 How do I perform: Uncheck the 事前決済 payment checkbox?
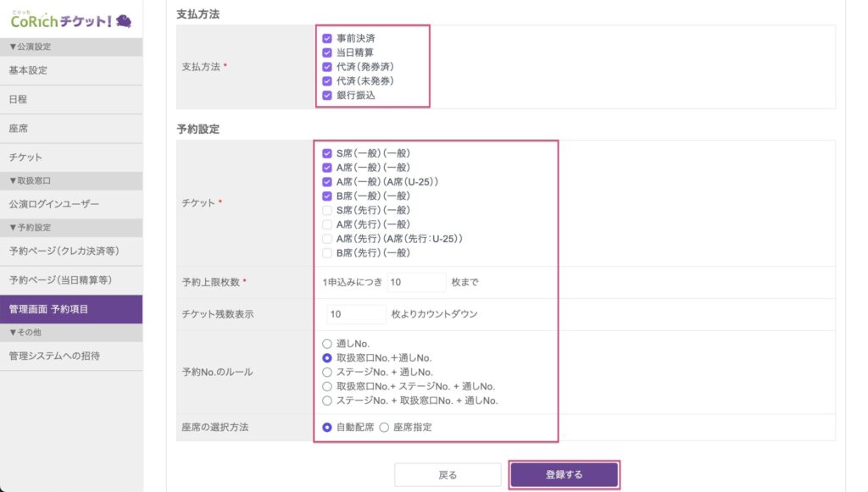[327, 38]
